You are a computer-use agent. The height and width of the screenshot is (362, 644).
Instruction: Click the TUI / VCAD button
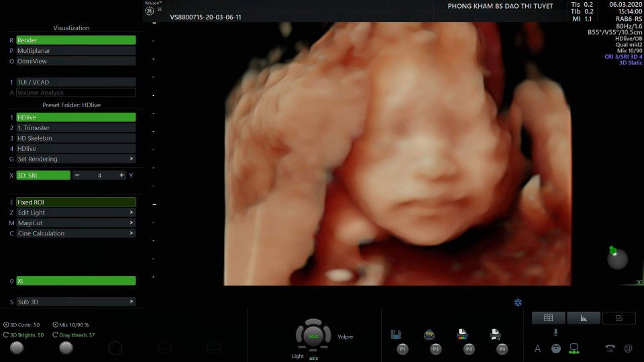pyautogui.click(x=76, y=82)
